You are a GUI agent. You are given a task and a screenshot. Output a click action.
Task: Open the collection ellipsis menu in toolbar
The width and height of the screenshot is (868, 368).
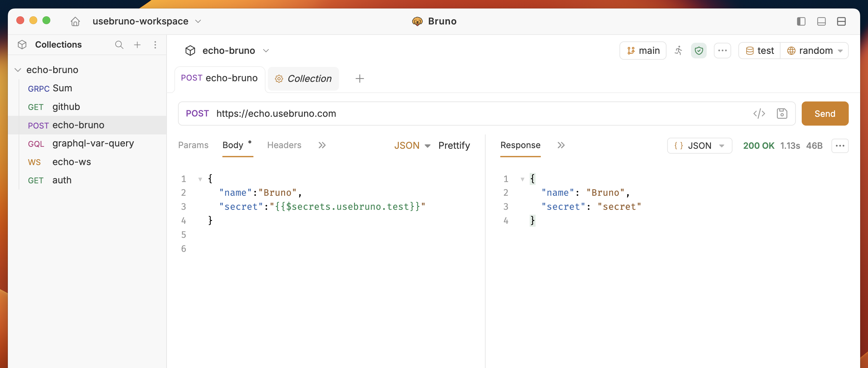pos(722,51)
